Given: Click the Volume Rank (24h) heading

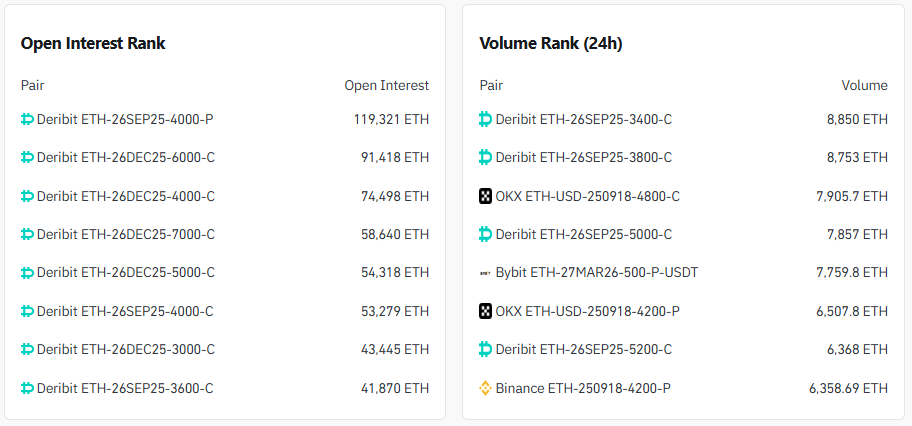Looking at the screenshot, I should [x=551, y=43].
